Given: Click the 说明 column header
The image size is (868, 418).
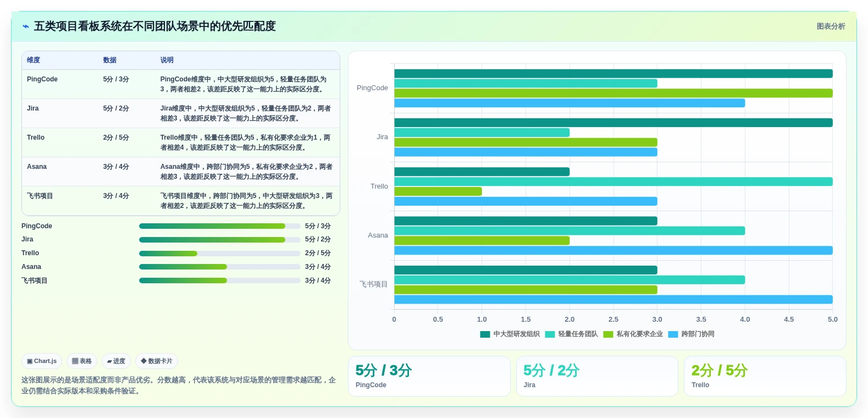Looking at the screenshot, I should (x=167, y=60).
